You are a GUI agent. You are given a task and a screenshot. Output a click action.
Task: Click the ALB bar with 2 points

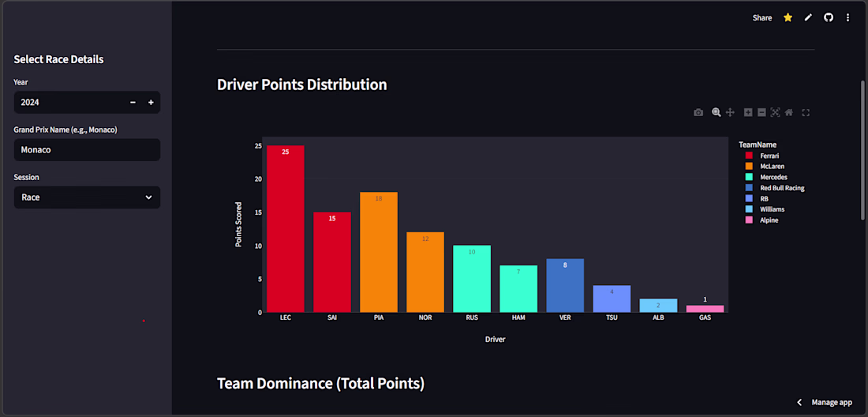click(x=659, y=306)
